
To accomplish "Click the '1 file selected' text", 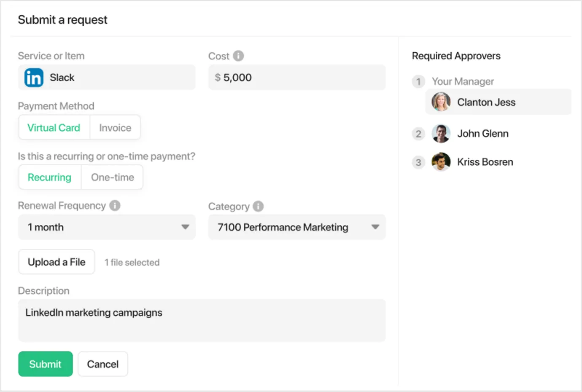I will tap(132, 262).
